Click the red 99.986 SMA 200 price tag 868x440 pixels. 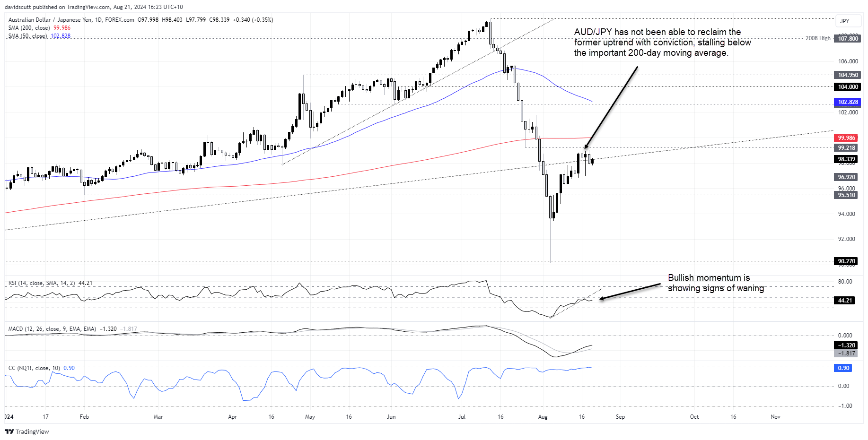pyautogui.click(x=846, y=138)
